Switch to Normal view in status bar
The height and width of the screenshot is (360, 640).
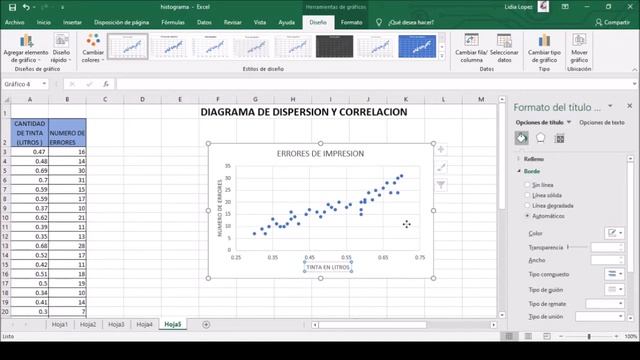(509, 336)
